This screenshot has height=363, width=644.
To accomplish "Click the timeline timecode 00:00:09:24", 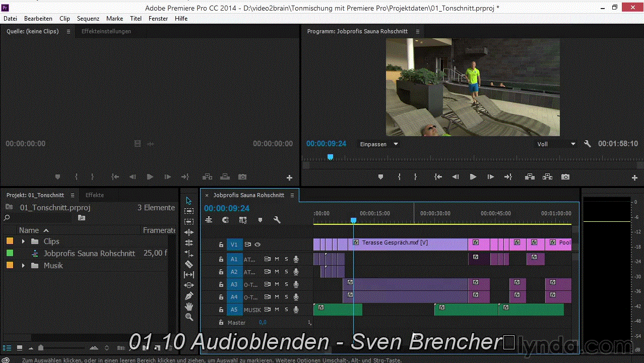I will [227, 208].
